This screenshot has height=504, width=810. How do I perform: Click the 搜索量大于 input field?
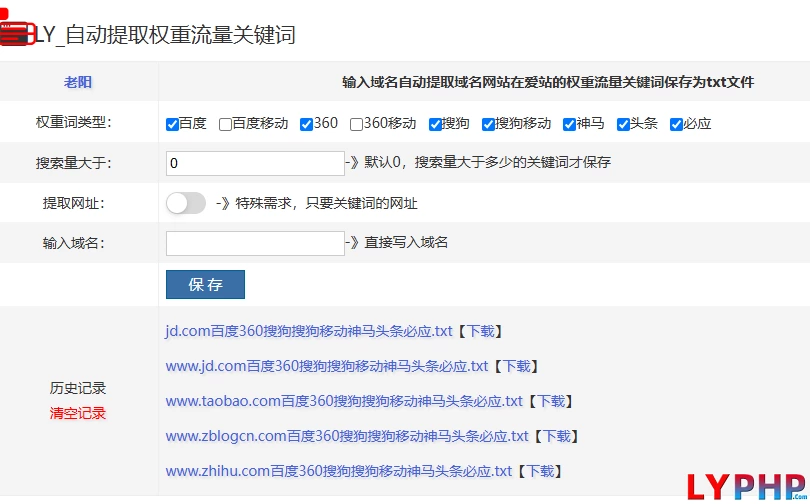(255, 163)
